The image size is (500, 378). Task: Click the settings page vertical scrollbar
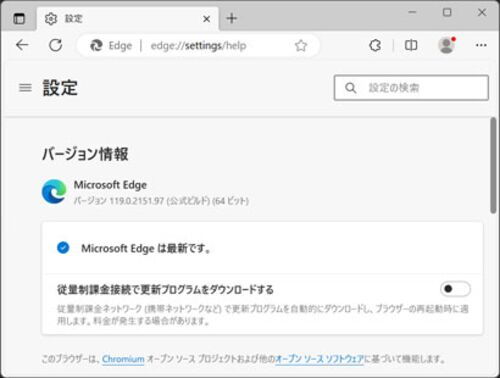click(x=493, y=165)
